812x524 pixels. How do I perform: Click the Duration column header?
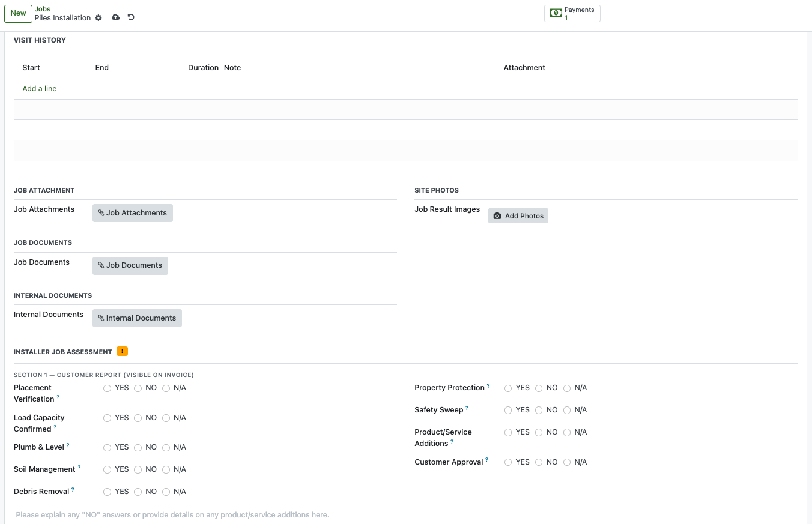coord(203,68)
